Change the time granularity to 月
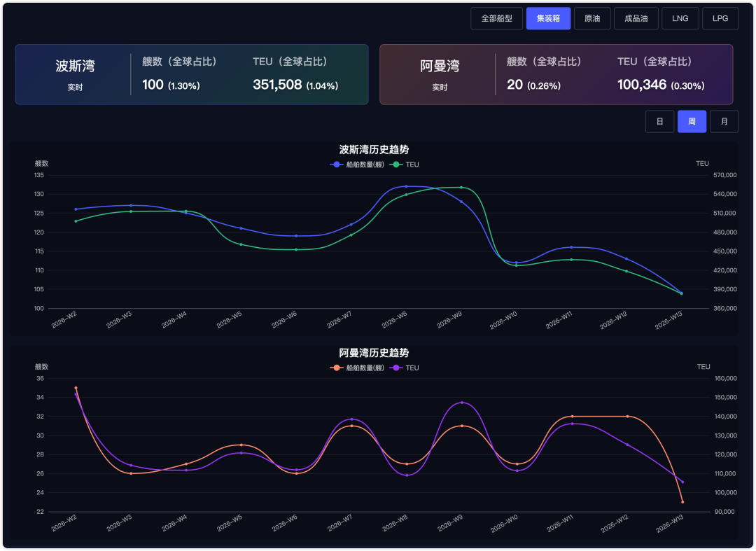The width and height of the screenshot is (756, 551). (724, 122)
